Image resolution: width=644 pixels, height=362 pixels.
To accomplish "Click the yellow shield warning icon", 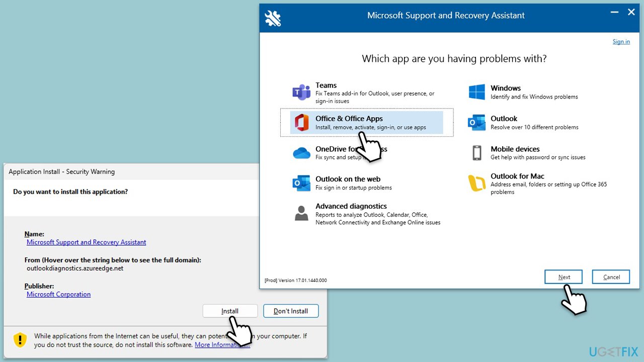I will 20,340.
